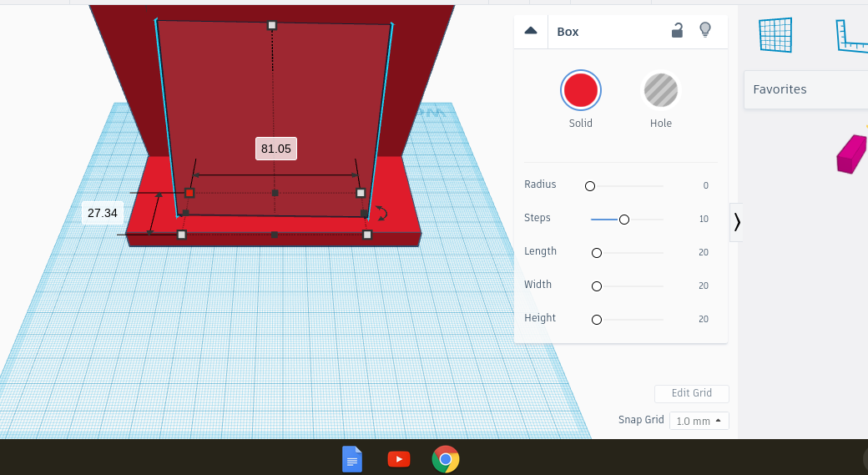Select the red Solid color option
This screenshot has width=868, height=475.
click(x=581, y=90)
